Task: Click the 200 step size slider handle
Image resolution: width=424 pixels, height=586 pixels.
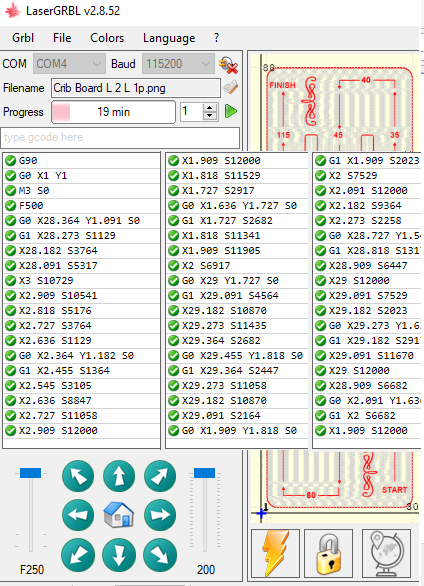Action: coord(204,473)
